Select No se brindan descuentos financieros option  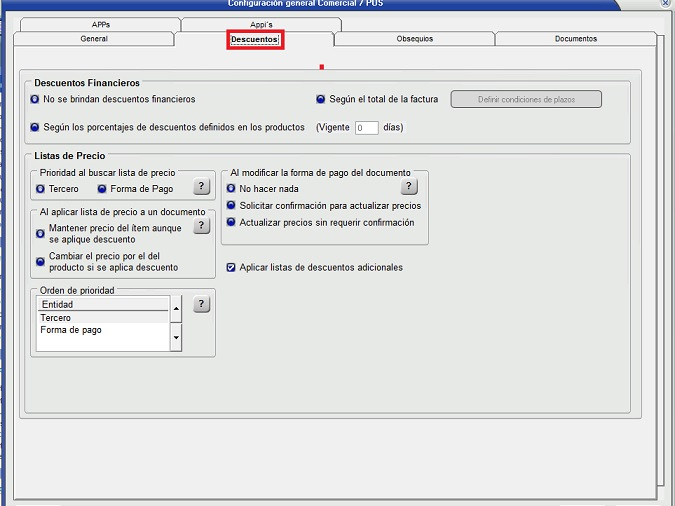click(x=36, y=100)
